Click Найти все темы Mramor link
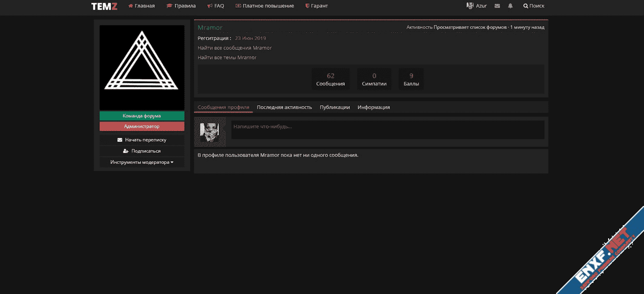The width and height of the screenshot is (644, 294). coord(227,58)
